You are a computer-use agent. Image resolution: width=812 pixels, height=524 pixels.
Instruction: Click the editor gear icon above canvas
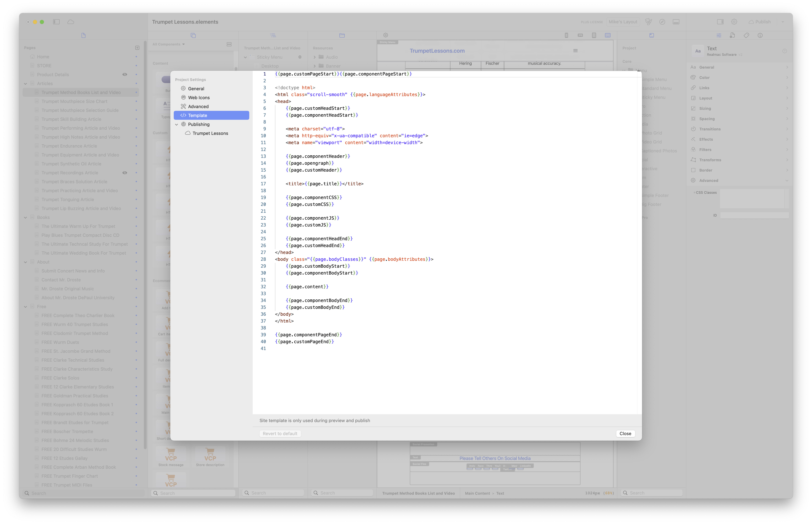tap(385, 35)
